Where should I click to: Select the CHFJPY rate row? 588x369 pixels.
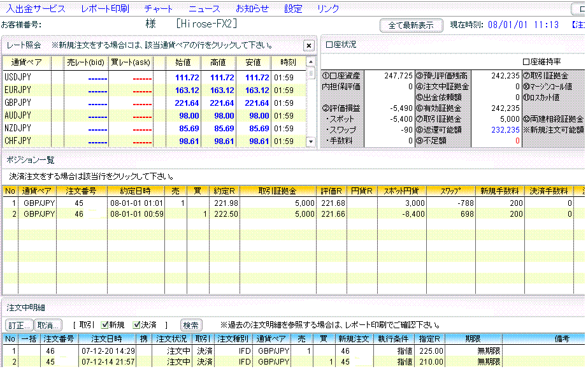point(154,141)
